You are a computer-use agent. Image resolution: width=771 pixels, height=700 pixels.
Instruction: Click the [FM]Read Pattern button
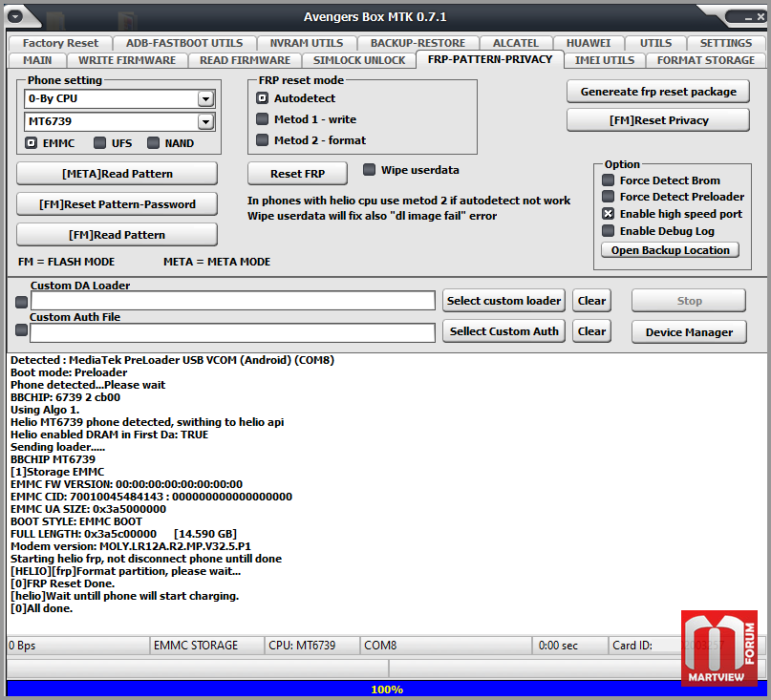coord(117,235)
